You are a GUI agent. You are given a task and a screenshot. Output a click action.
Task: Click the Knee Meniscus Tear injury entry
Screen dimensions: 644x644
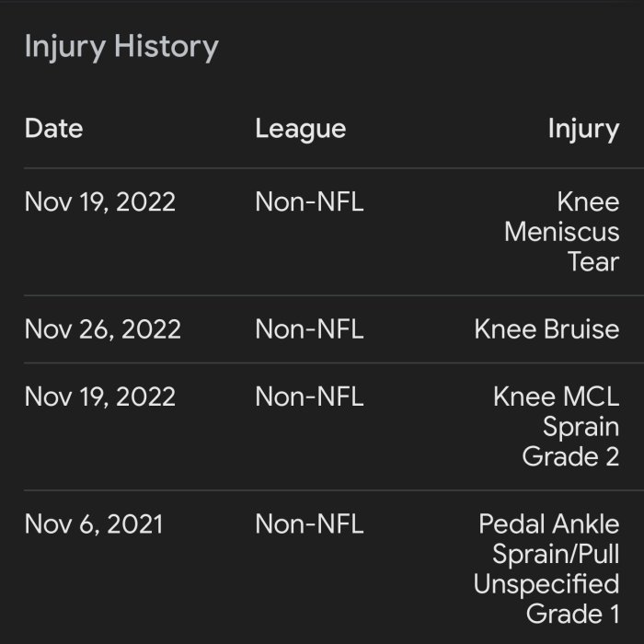561,231
